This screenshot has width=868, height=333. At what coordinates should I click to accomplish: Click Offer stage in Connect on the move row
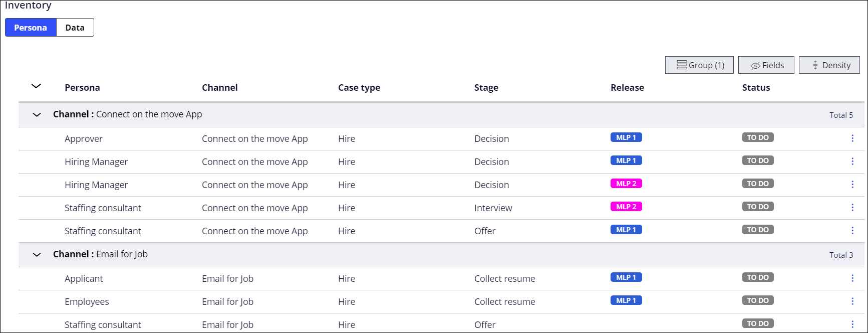pos(485,231)
